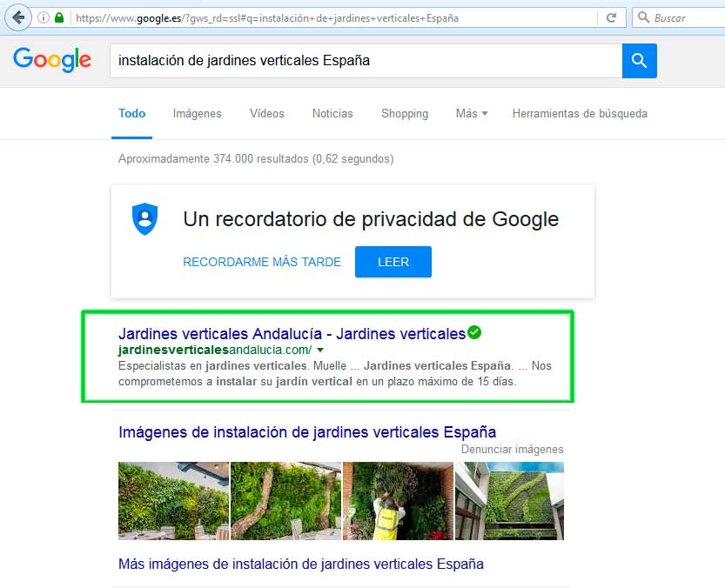Click snippet text Especialistas en jardines verticales

click(x=213, y=365)
